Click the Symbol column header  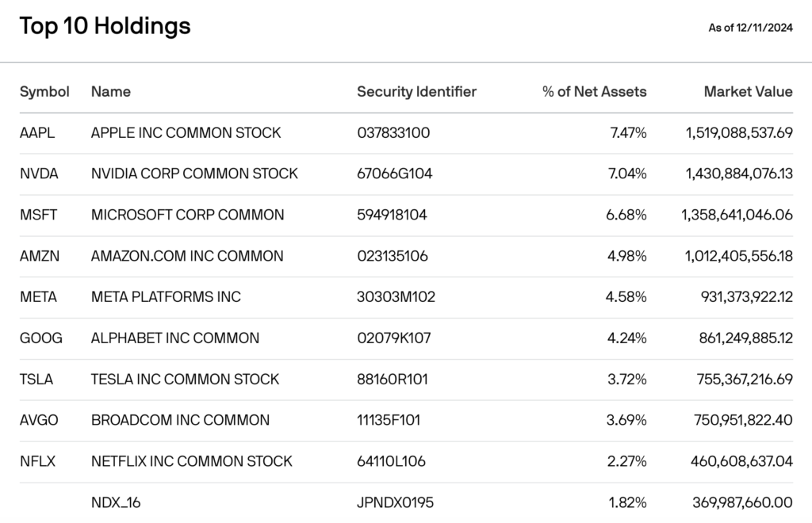pyautogui.click(x=44, y=91)
